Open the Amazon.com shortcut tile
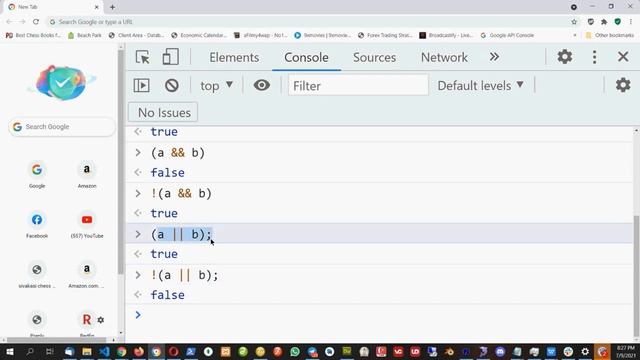Viewport: 640px width, 360px height. coord(87,275)
